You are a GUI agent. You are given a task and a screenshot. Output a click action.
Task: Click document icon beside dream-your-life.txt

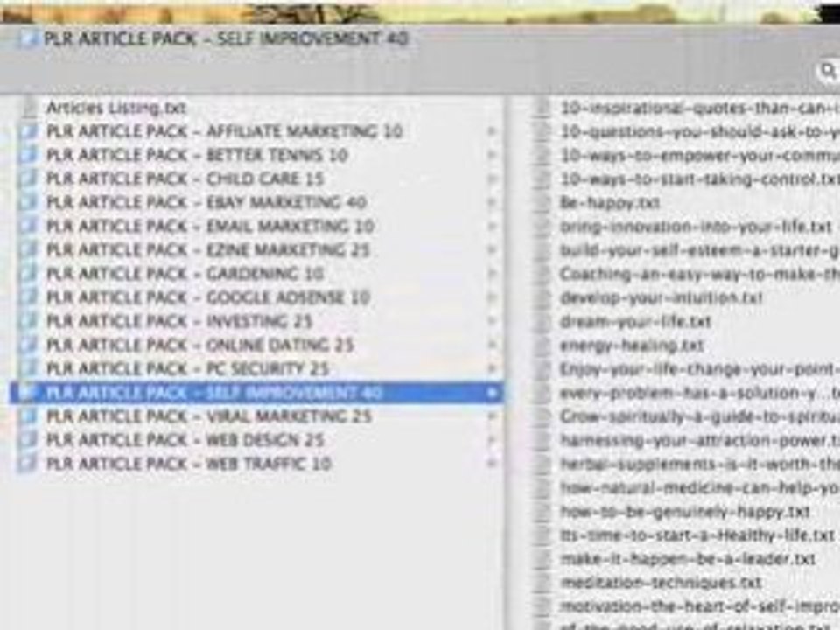point(542,321)
